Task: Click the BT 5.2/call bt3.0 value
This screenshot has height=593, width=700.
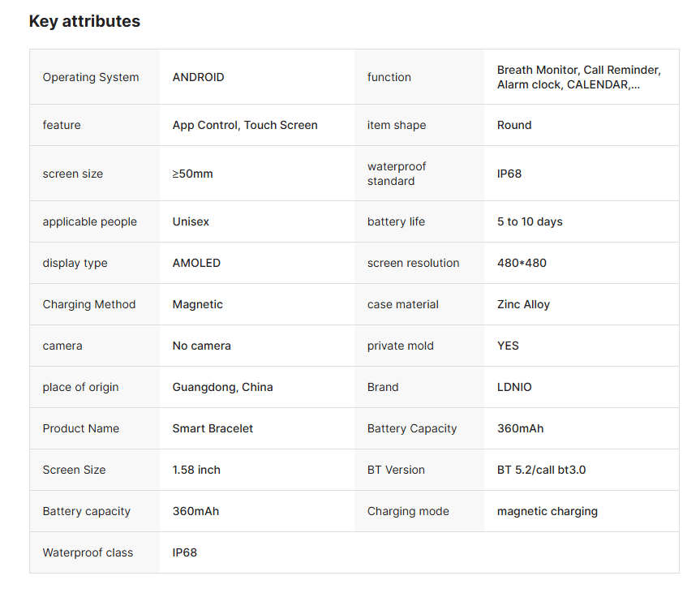Action: click(x=541, y=470)
